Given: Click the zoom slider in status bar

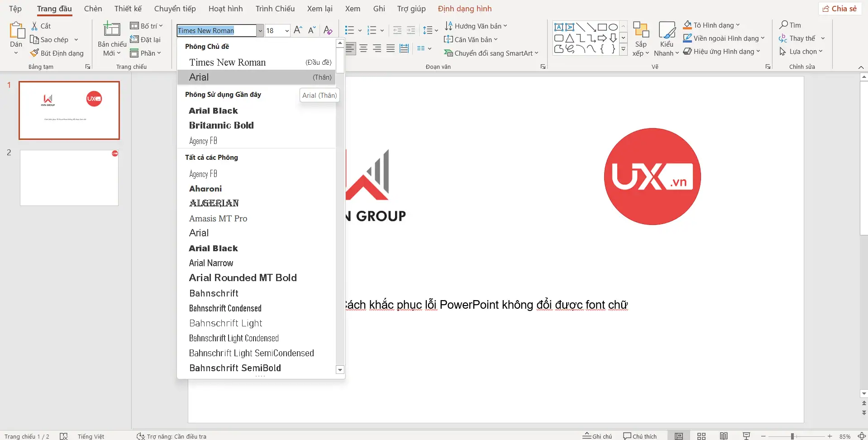Looking at the screenshot, I should point(792,436).
